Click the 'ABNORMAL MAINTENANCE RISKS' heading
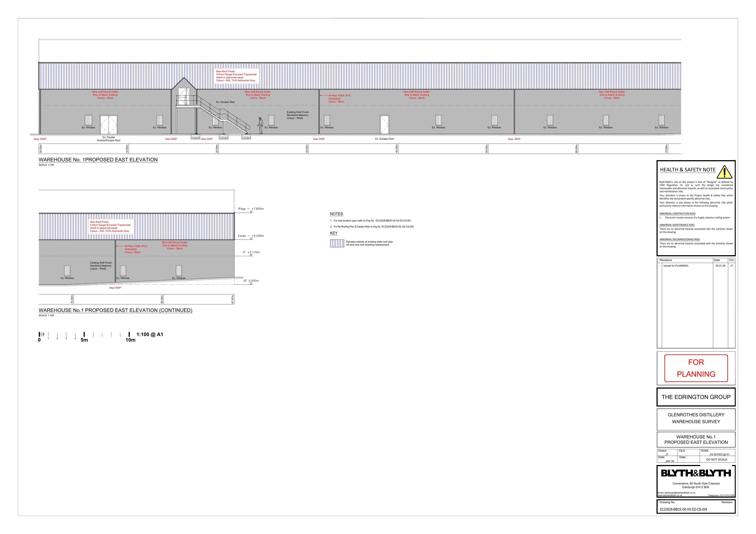The height and width of the screenshot is (534, 756). pyautogui.click(x=677, y=225)
